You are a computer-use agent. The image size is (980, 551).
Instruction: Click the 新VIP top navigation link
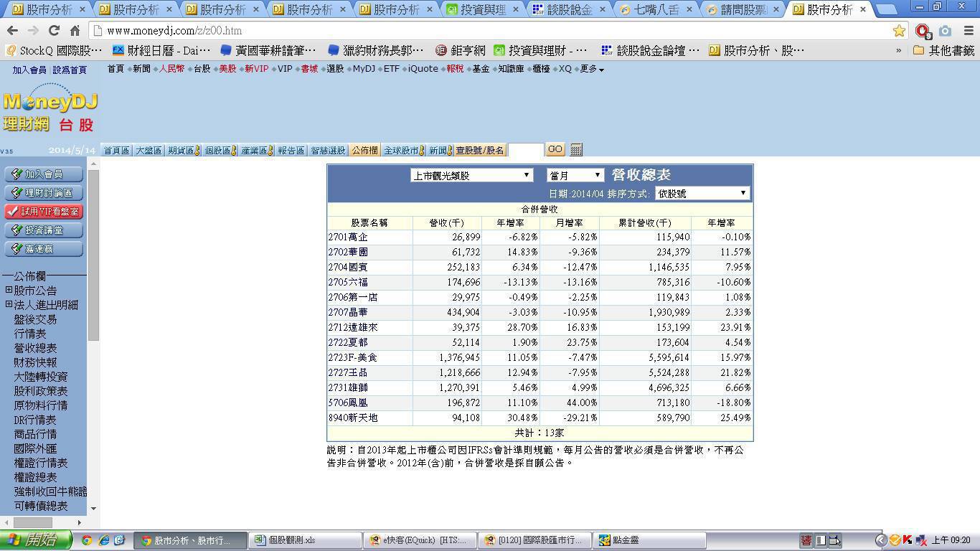256,69
